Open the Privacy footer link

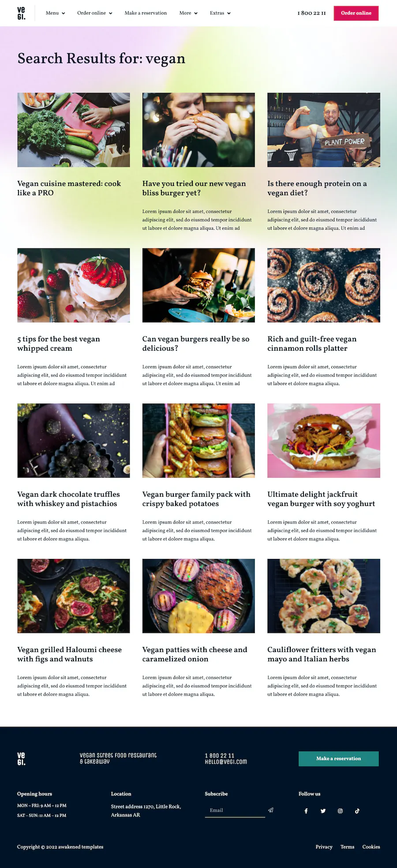tap(324, 847)
